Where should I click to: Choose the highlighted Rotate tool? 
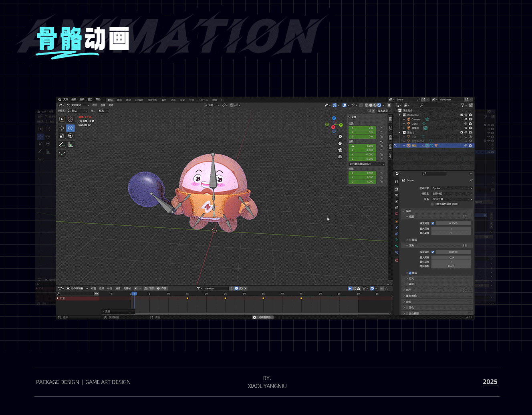(70, 128)
